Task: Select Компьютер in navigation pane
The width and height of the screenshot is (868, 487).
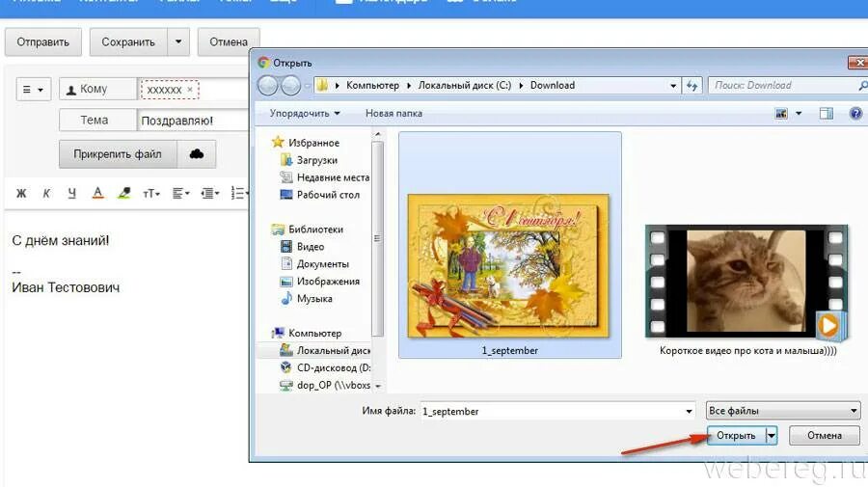Action: click(x=314, y=333)
